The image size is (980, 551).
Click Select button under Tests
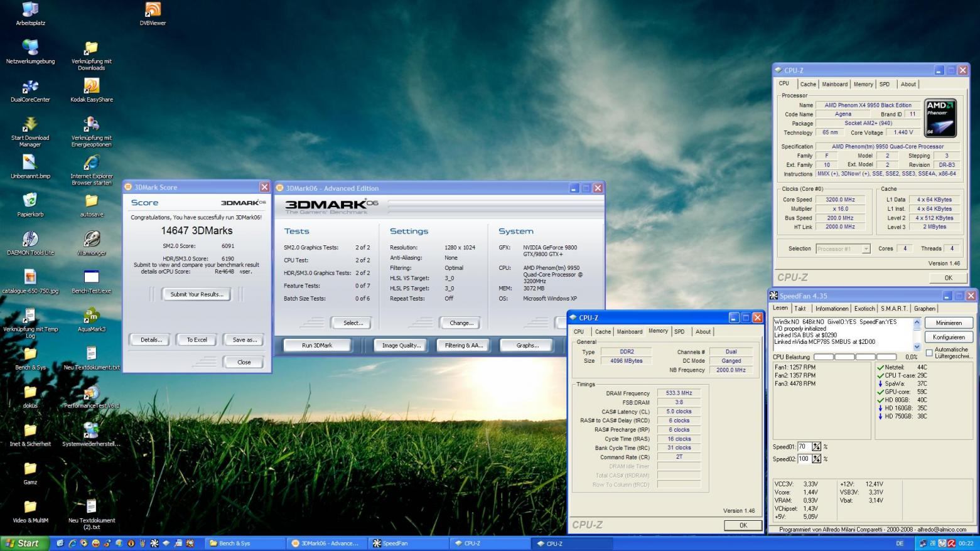353,323
